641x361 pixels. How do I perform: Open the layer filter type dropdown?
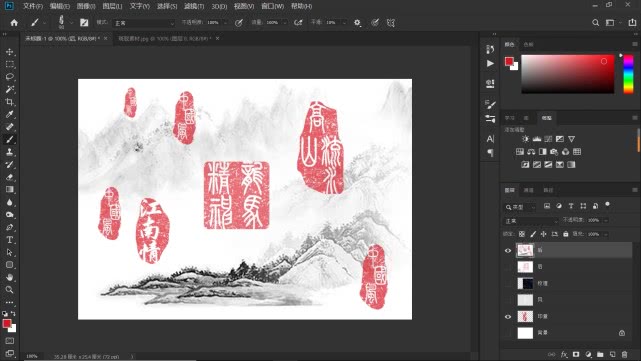pos(520,207)
